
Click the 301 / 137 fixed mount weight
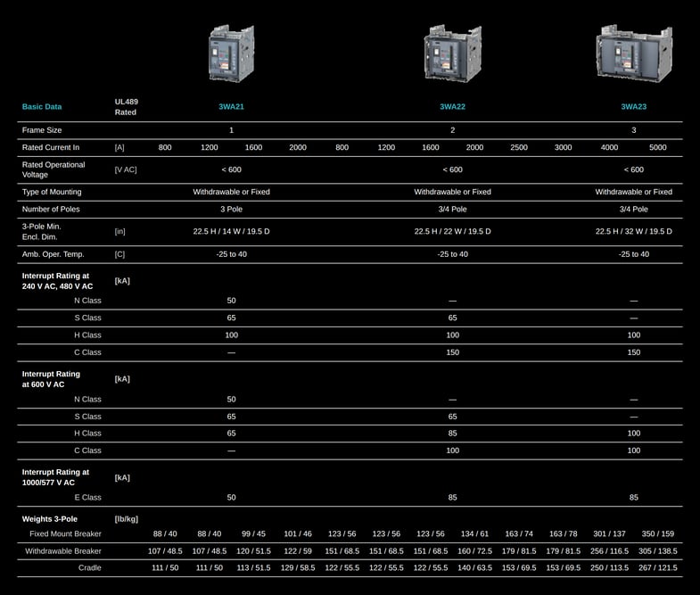click(609, 533)
